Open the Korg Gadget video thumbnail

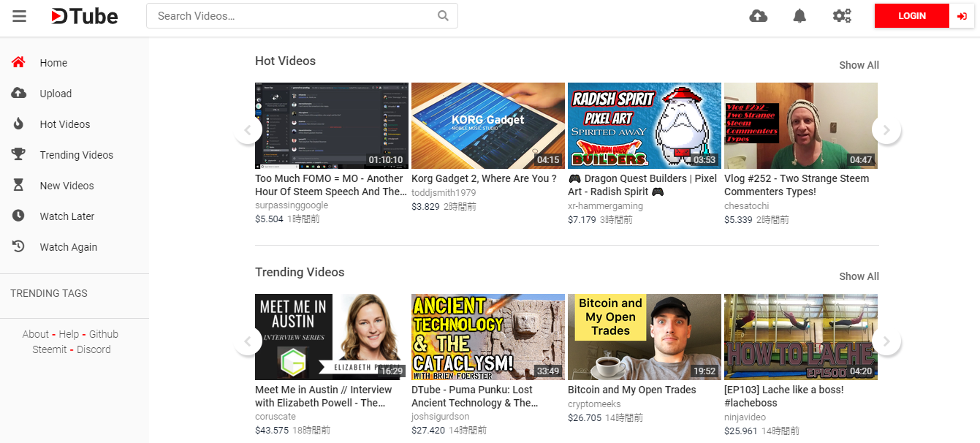(487, 126)
